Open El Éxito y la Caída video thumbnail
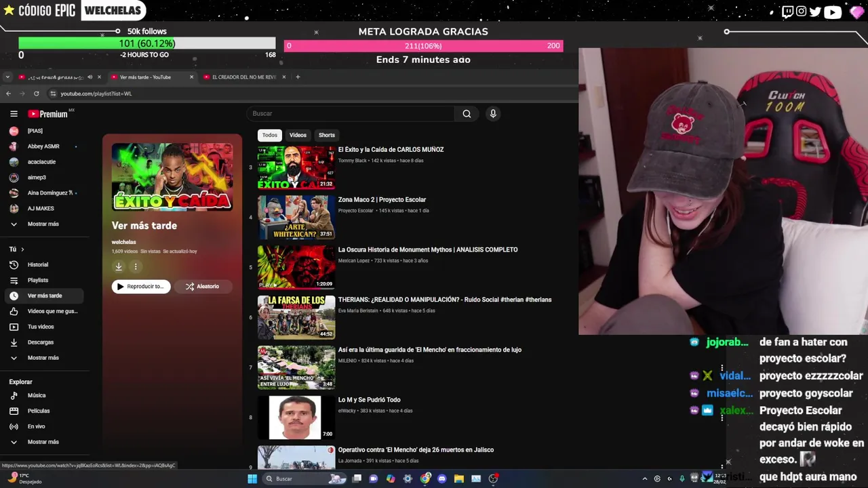Screen dimensions: 868x488 [x=296, y=167]
